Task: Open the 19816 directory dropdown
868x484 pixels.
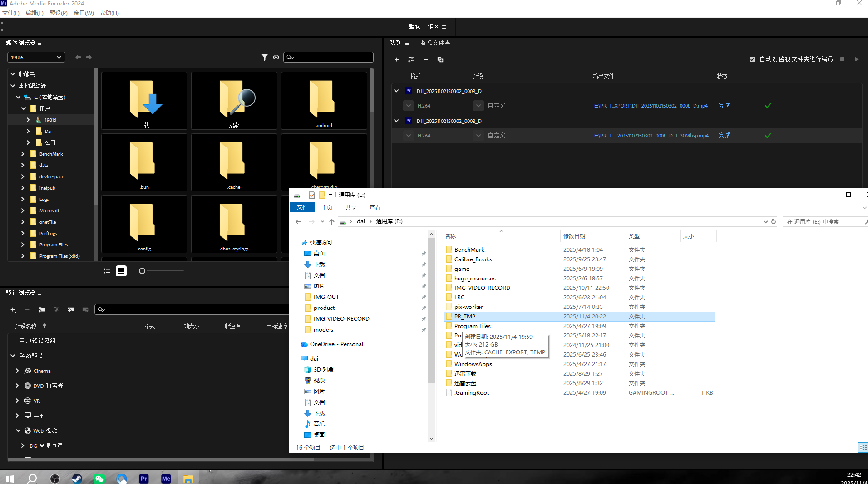Action: (36, 58)
